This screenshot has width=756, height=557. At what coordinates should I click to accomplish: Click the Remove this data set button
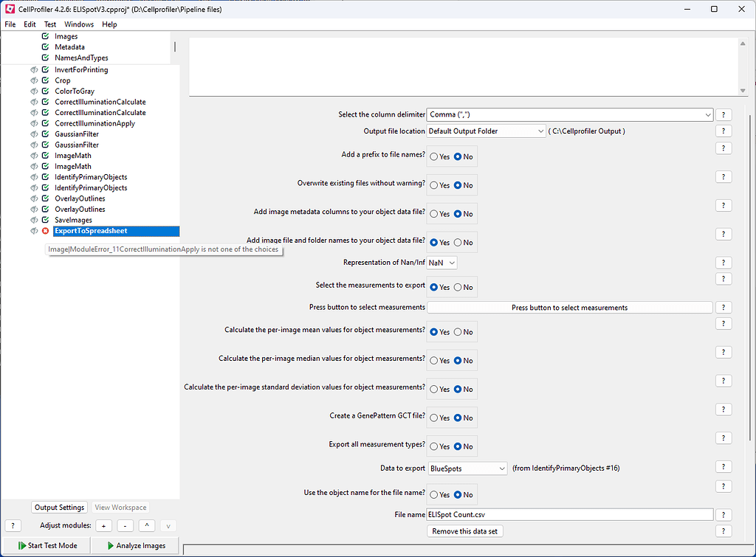click(464, 530)
